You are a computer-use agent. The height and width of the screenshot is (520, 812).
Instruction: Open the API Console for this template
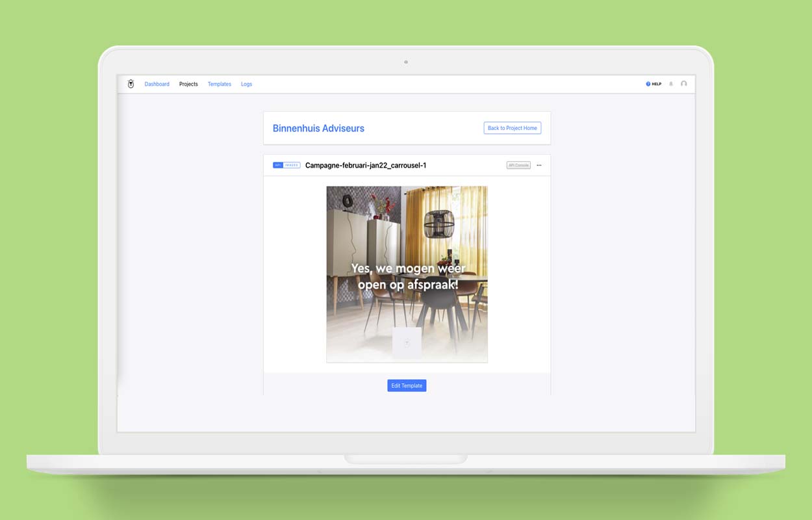click(518, 165)
